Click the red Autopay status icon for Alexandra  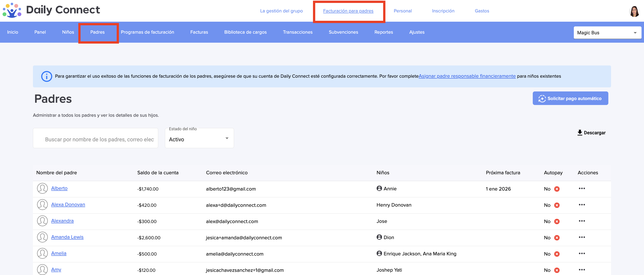[x=557, y=221]
